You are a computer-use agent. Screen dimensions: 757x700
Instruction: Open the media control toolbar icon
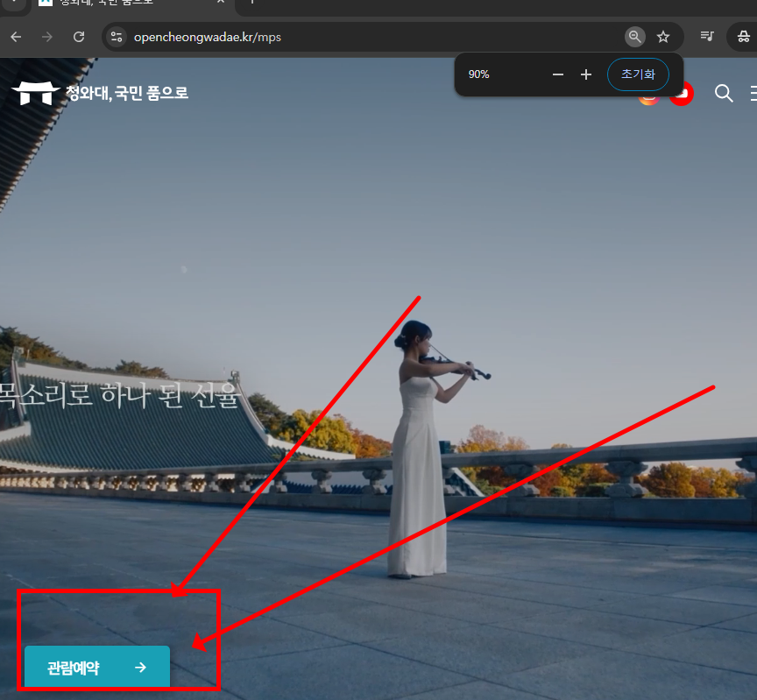tap(707, 36)
